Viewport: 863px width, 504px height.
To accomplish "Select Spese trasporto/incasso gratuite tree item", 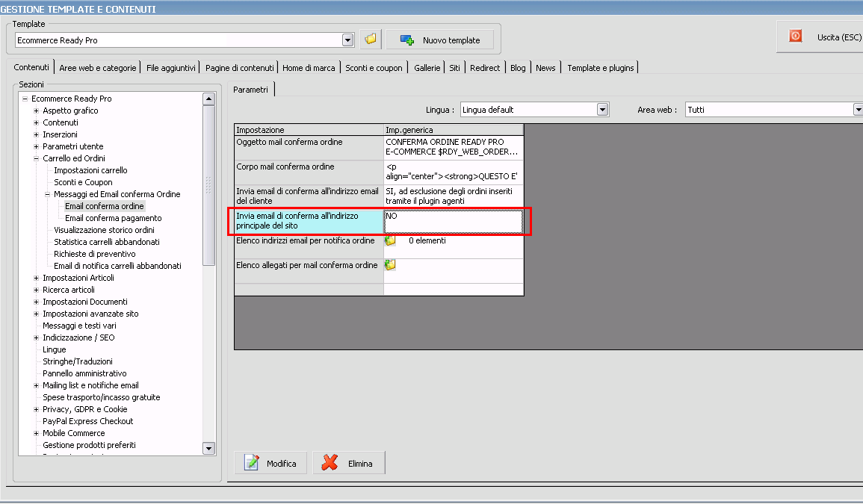I will click(x=102, y=397).
